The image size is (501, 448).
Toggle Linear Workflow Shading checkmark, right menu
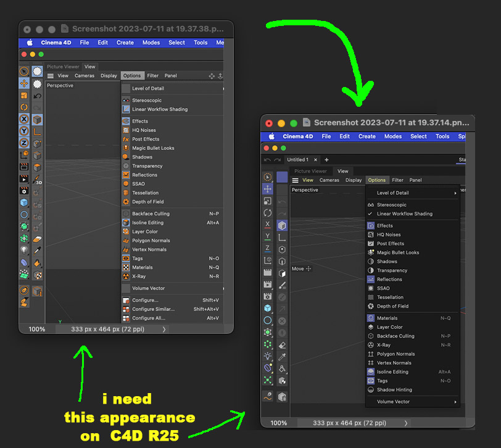[x=370, y=214]
